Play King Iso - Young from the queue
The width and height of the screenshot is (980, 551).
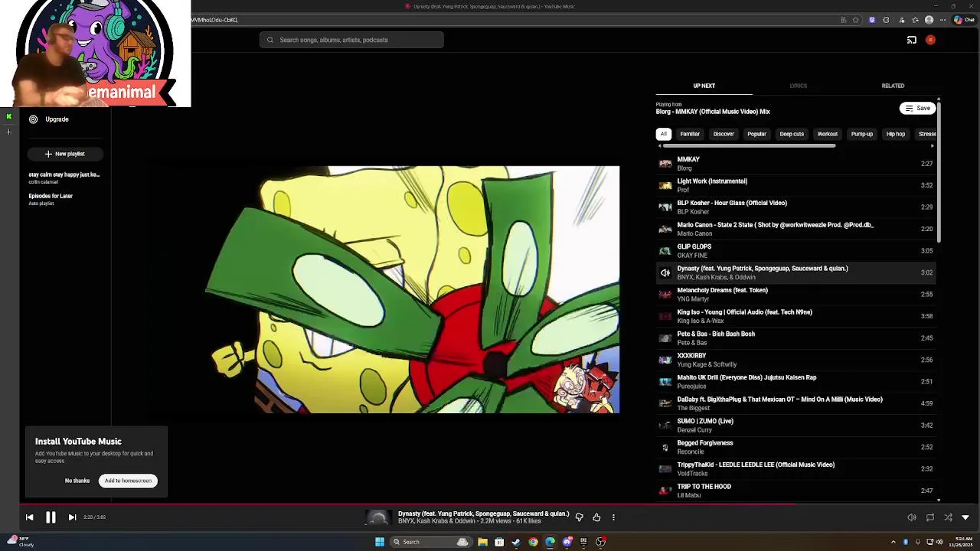click(x=795, y=316)
